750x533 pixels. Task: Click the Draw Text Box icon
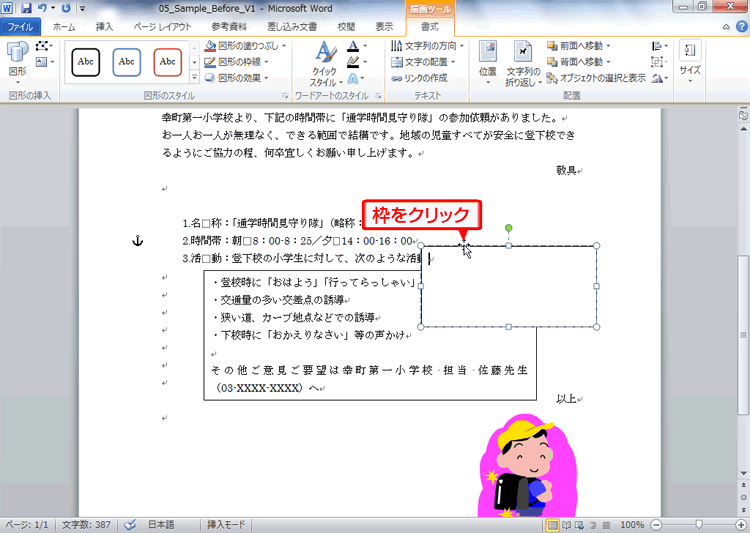point(44,62)
